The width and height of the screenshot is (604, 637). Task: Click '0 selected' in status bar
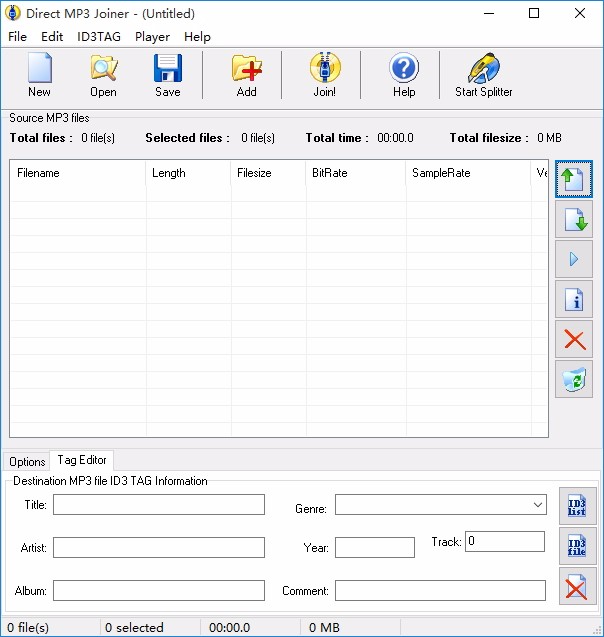134,628
